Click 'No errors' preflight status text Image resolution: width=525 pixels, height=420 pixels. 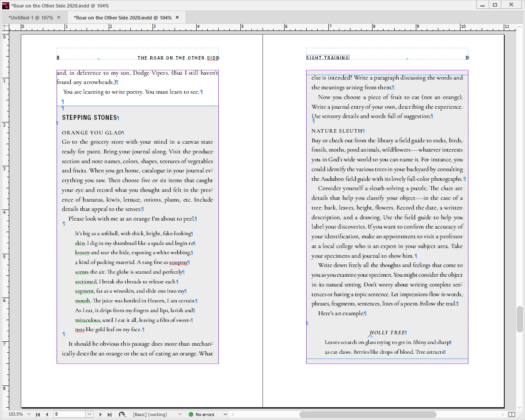[205, 414]
